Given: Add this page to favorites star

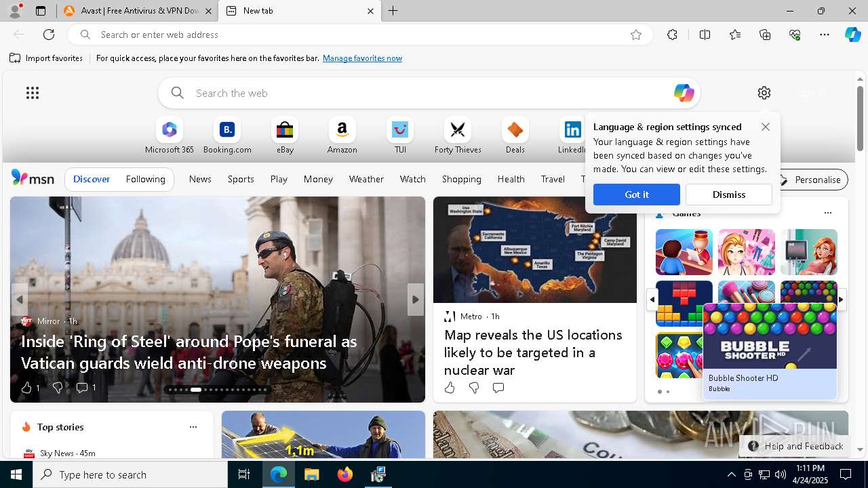Looking at the screenshot, I should point(636,35).
